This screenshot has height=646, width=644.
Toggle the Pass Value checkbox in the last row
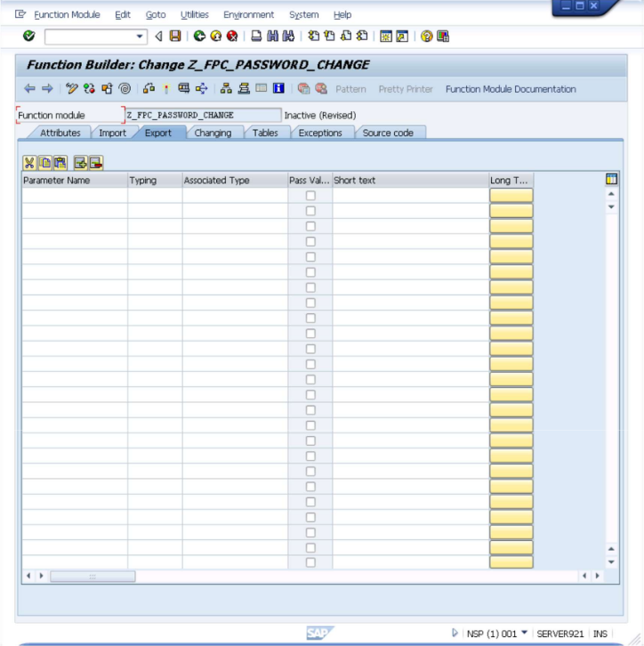(x=310, y=562)
